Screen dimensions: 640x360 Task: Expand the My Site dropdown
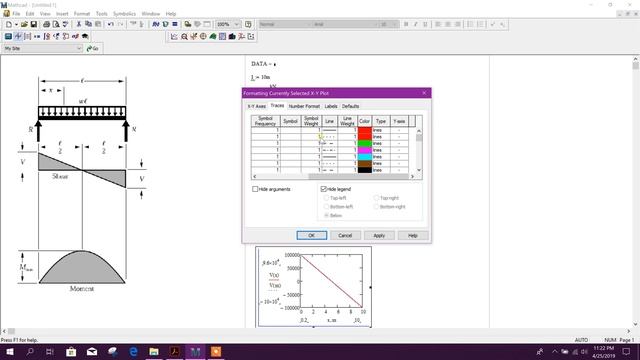[79, 48]
